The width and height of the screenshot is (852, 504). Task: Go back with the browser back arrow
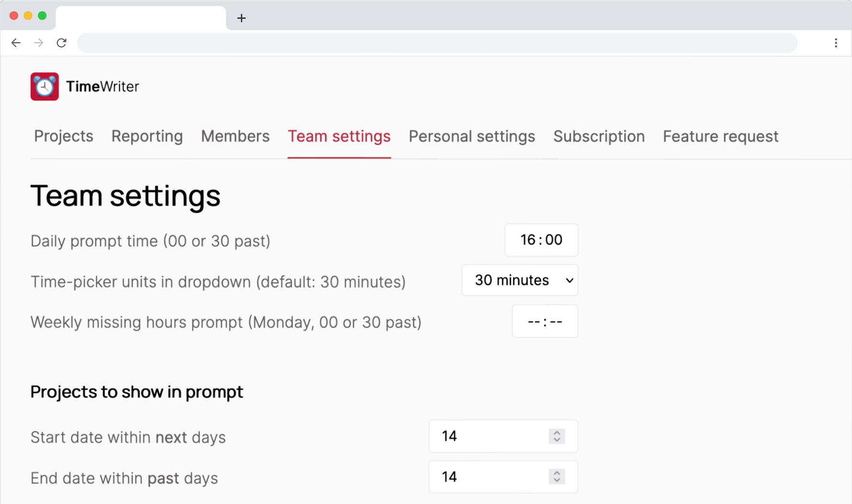(16, 43)
